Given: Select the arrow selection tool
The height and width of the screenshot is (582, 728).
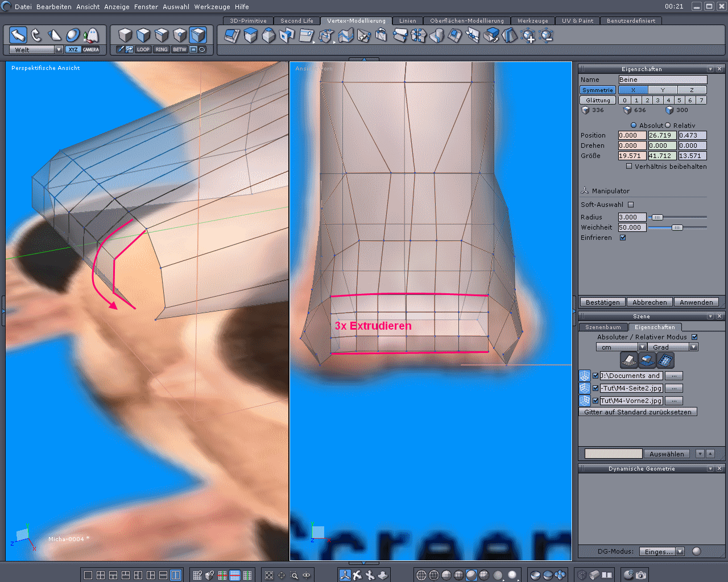Looking at the screenshot, I should [x=18, y=35].
